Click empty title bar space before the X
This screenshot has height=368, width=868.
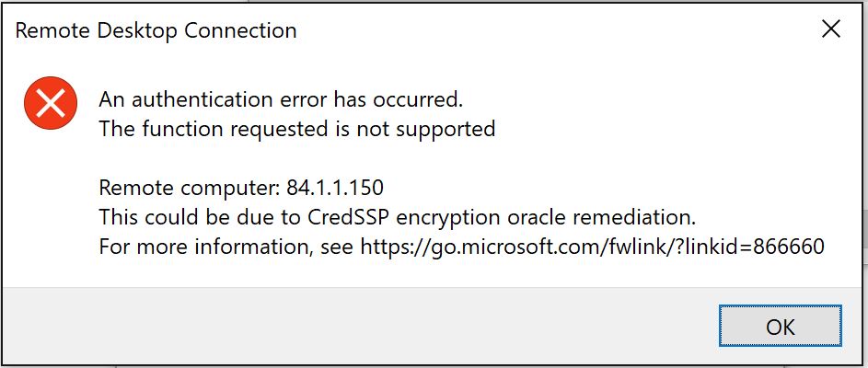coord(553,29)
